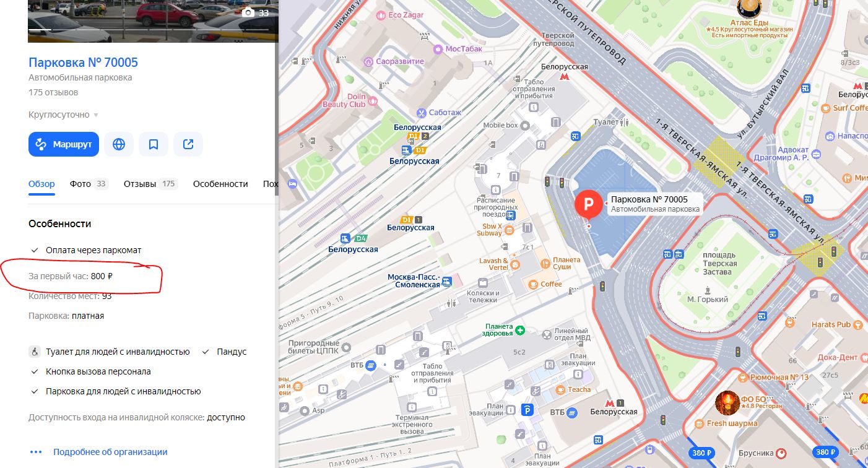Viewport: 868px width, 468px height.
Task: Select the МосТабак place icon
Action: 438,48
